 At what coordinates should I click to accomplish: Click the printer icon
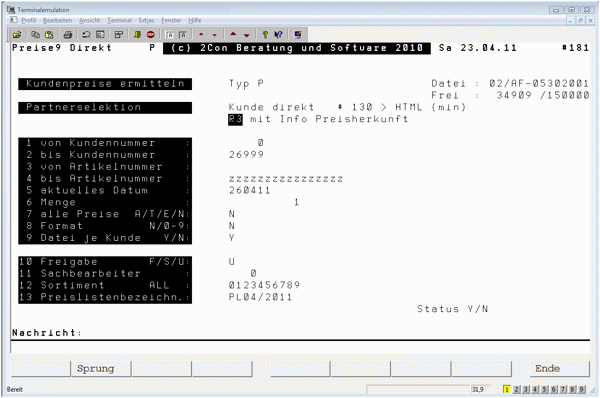(x=68, y=35)
